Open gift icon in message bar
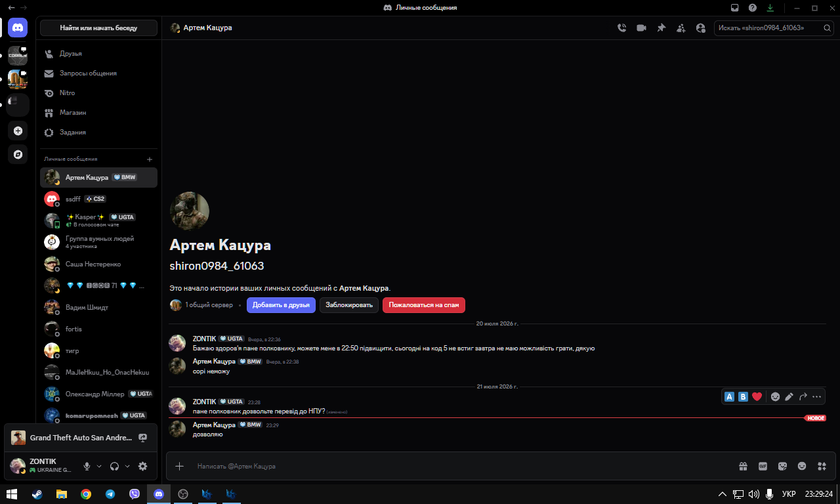The height and width of the screenshot is (504, 840). (x=743, y=466)
